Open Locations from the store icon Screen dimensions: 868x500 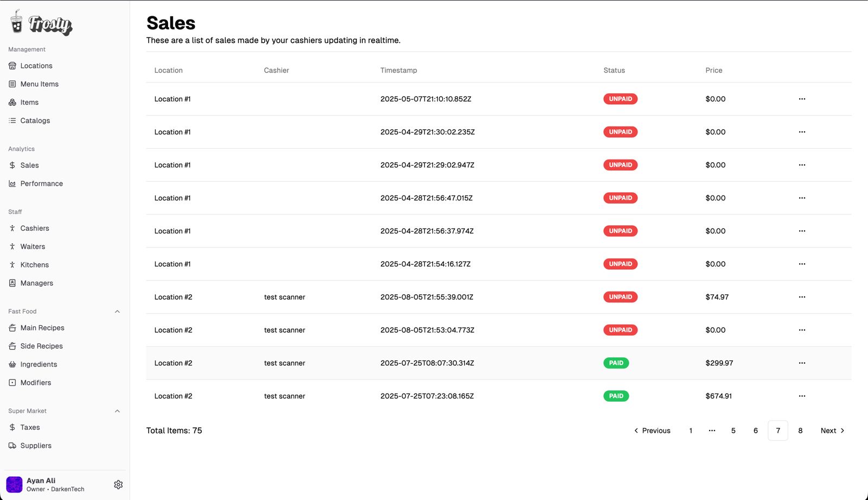[12, 66]
